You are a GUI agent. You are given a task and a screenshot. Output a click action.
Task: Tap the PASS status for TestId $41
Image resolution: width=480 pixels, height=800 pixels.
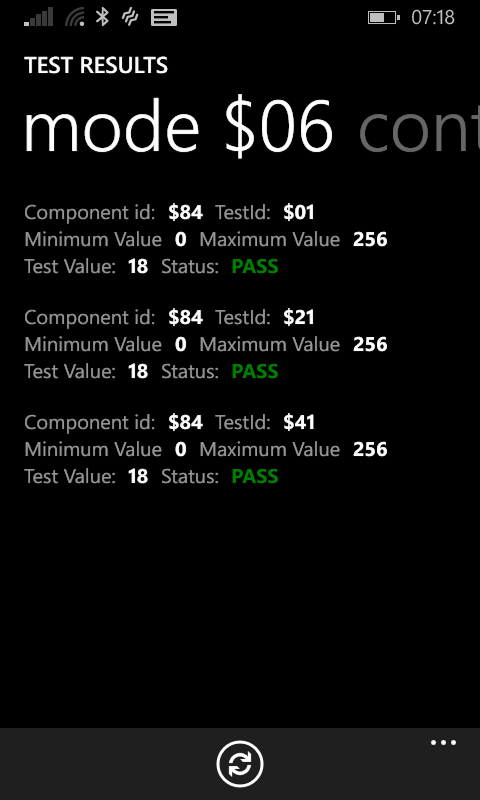pyautogui.click(x=255, y=477)
